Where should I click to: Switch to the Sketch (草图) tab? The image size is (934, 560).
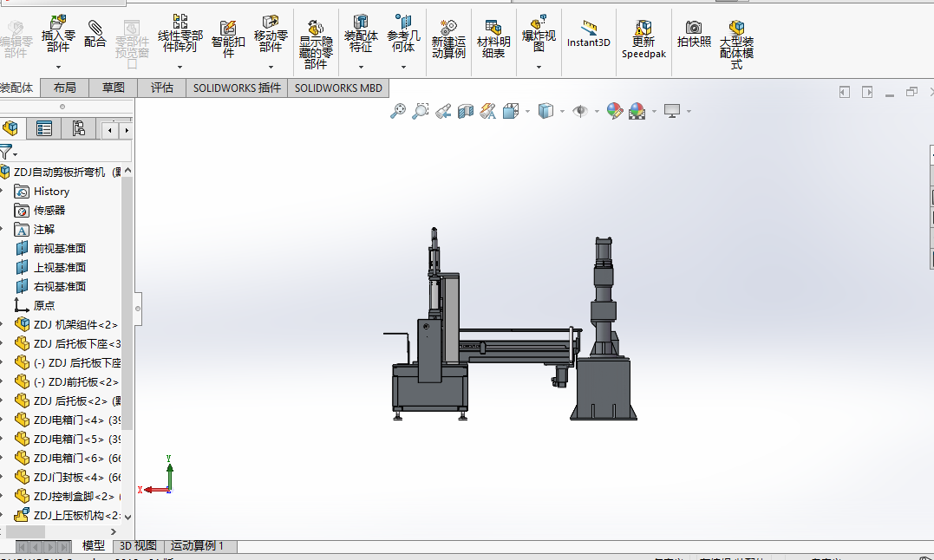coord(114,88)
